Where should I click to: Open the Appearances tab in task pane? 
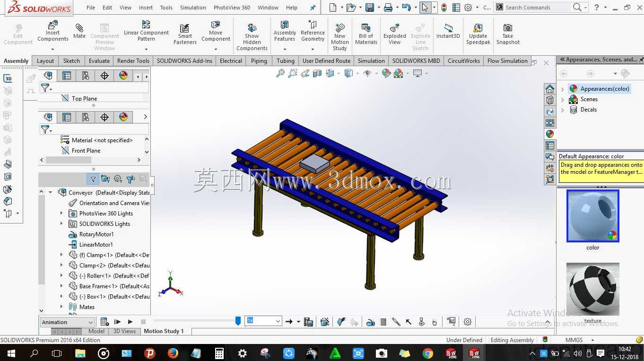(549, 134)
